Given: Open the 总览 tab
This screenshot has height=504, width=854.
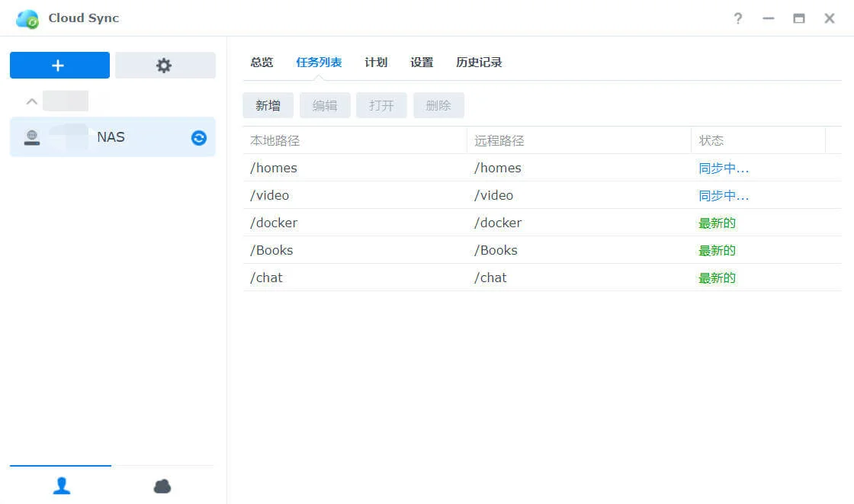Looking at the screenshot, I should 262,63.
